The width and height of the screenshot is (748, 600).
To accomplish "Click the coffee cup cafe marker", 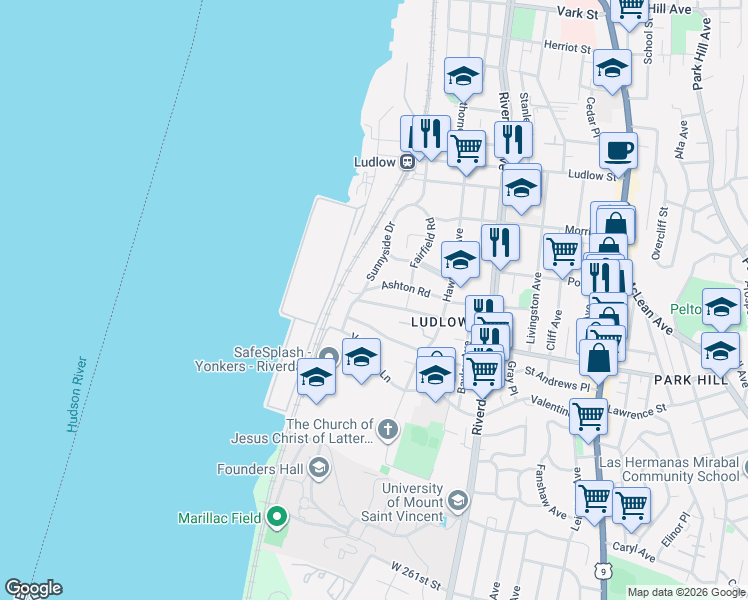I will click(x=618, y=152).
